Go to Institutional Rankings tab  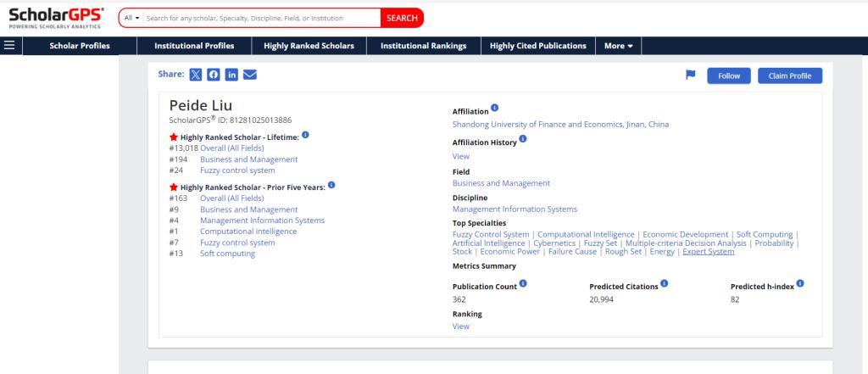pos(423,46)
